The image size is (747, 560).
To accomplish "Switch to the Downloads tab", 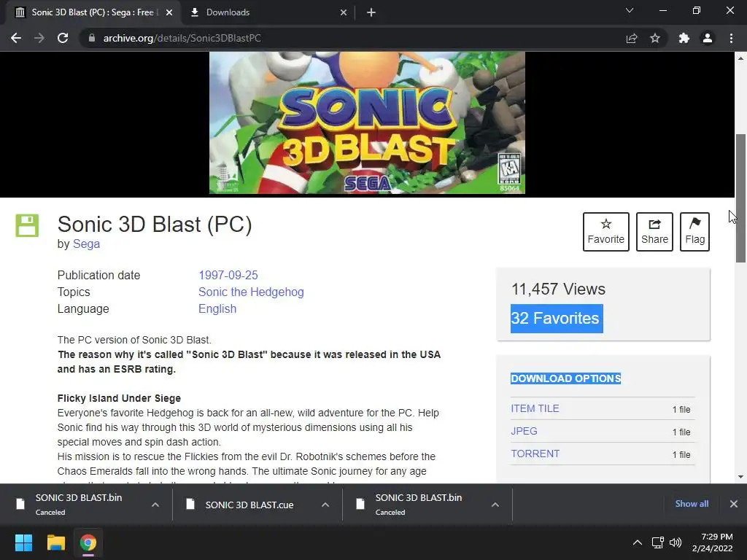I will pyautogui.click(x=268, y=12).
